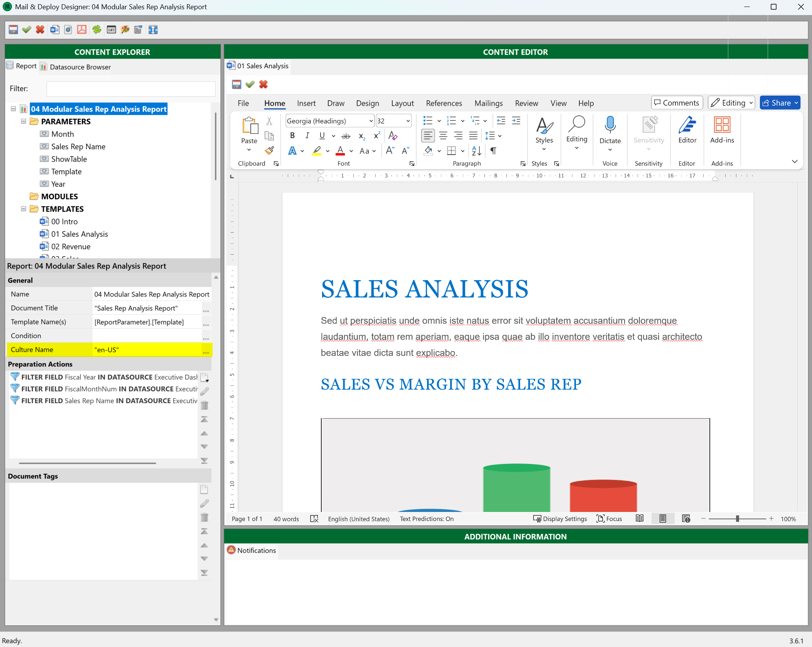Open the Editing mode dropdown near Share
This screenshot has width=812, height=647.
(731, 103)
